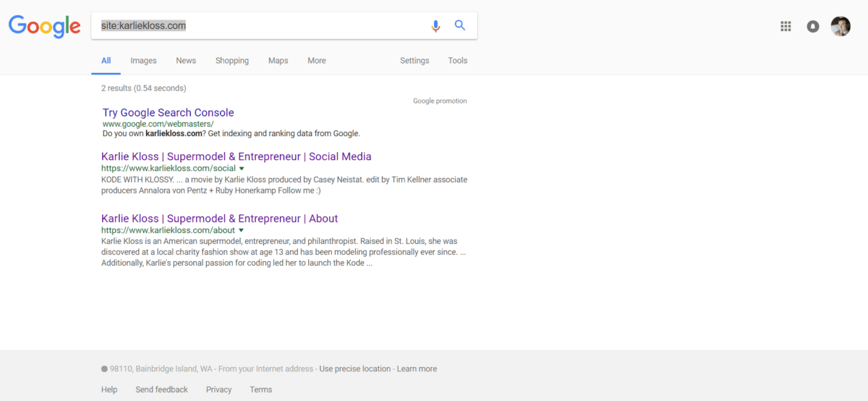The image size is (868, 401).
Task: Open the Help footer link
Action: pyautogui.click(x=109, y=389)
